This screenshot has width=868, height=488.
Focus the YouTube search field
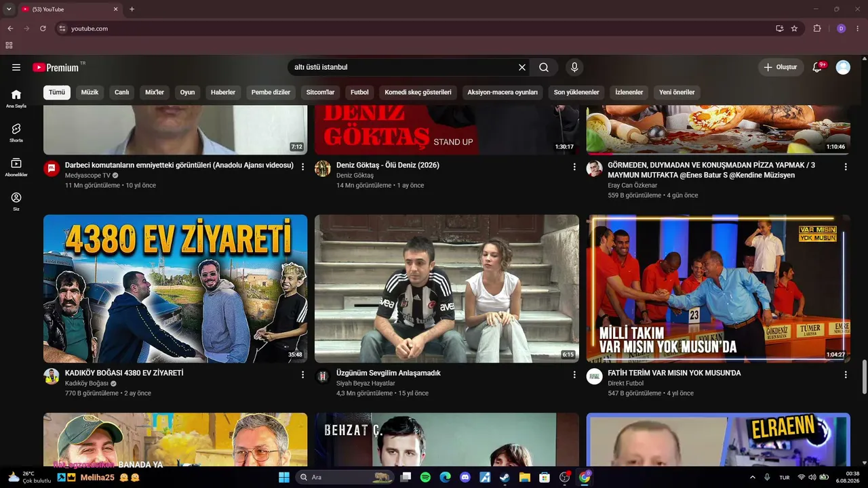401,67
